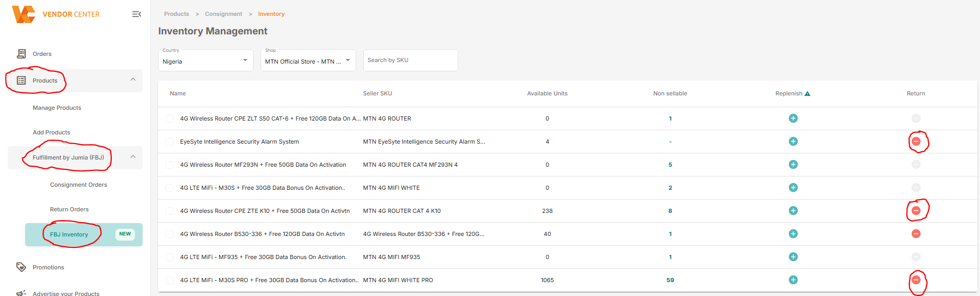Click the Orders receipt icon
980x296 pixels.
[21, 54]
